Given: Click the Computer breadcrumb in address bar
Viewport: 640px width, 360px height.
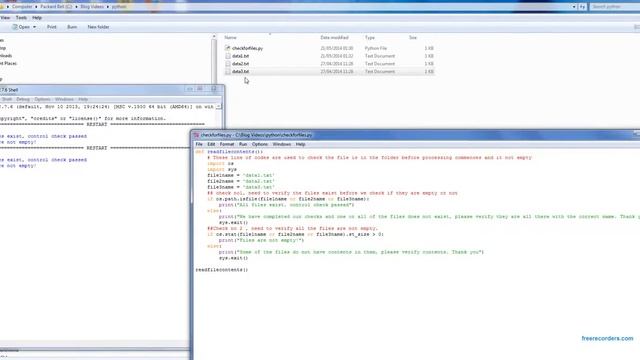Looking at the screenshot, I should coord(22,7).
